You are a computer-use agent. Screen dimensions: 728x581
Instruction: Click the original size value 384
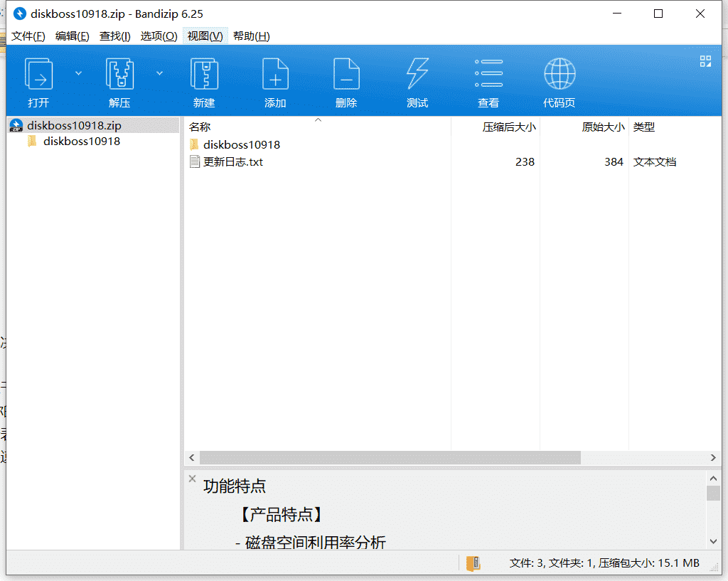coord(614,161)
